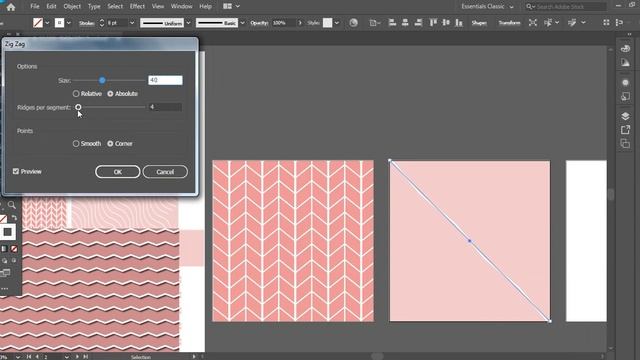
Task: Open the Edit menu
Action: [51, 7]
